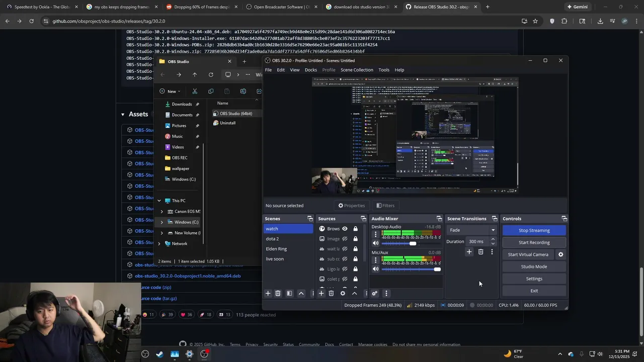Increase transition duration stepper arrow
This screenshot has height=362, width=644.
(x=493, y=239)
